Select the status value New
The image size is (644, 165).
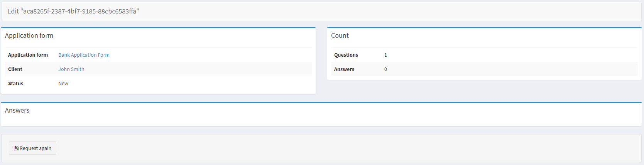pos(63,84)
